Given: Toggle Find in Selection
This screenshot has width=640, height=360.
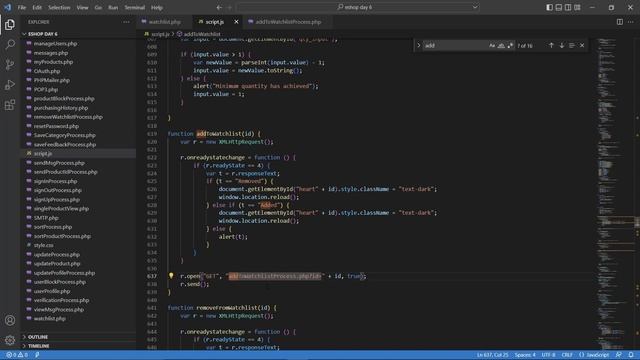Looking at the screenshot, I should tap(572, 45).
